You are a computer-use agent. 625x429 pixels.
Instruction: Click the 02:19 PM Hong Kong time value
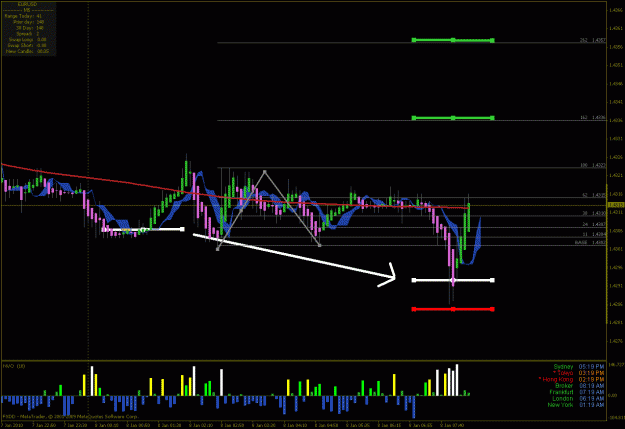(x=591, y=379)
